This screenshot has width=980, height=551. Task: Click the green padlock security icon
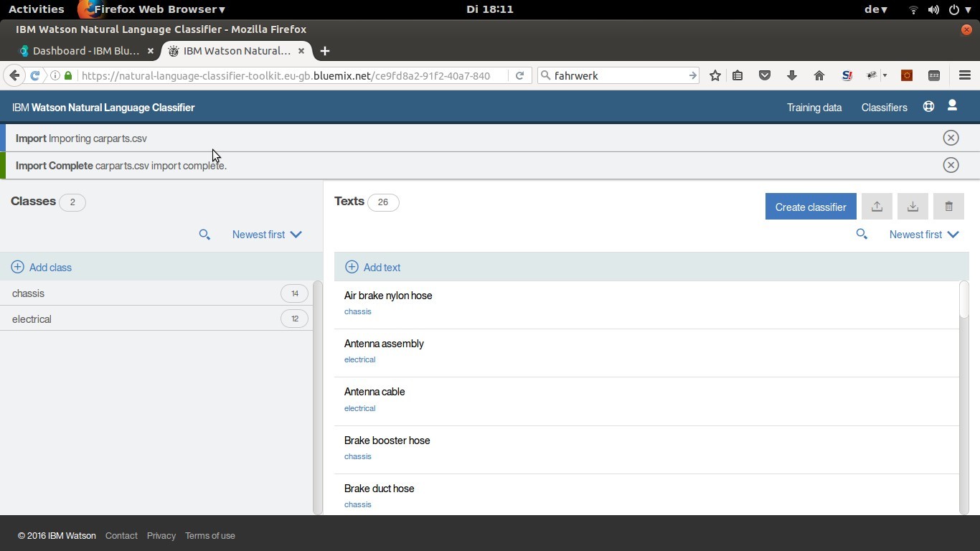point(68,75)
